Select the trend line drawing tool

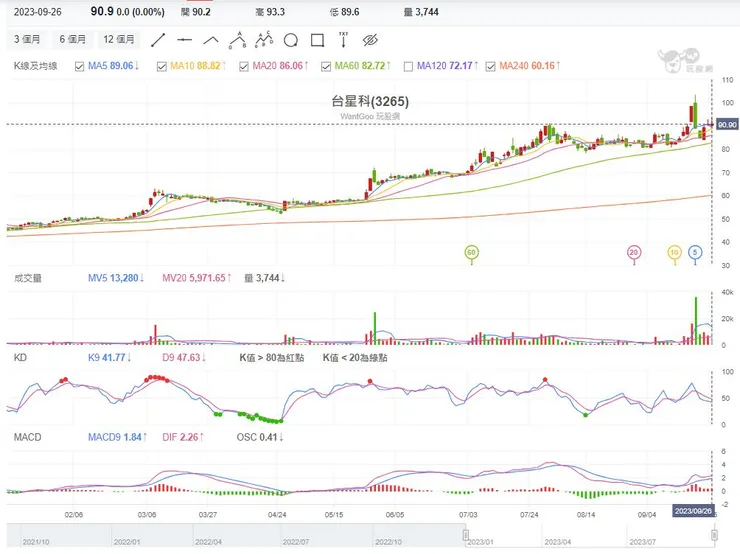tap(158, 40)
